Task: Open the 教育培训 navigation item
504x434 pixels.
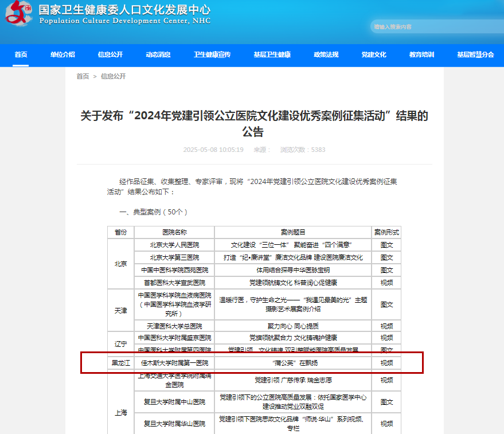Action: (x=421, y=55)
